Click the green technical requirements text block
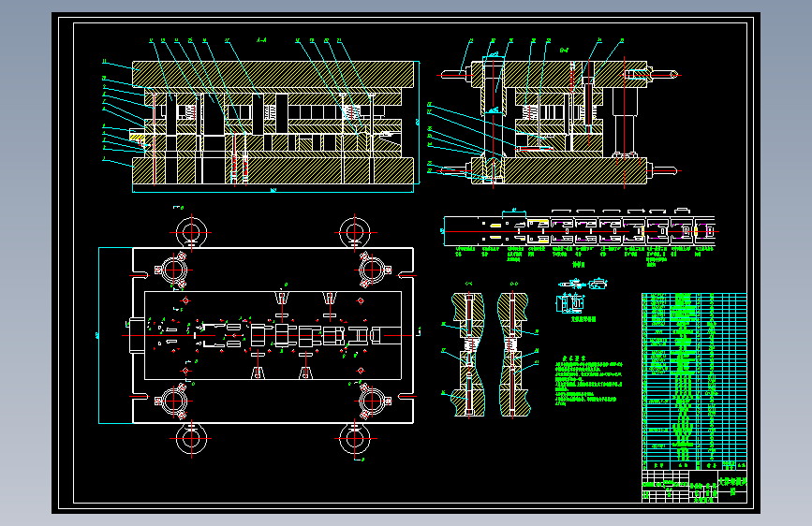 click(589, 382)
